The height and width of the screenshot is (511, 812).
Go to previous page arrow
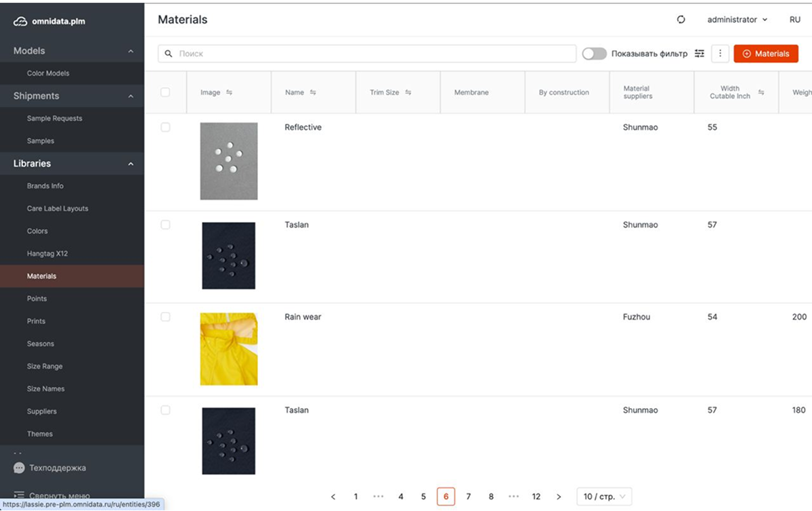(x=333, y=497)
